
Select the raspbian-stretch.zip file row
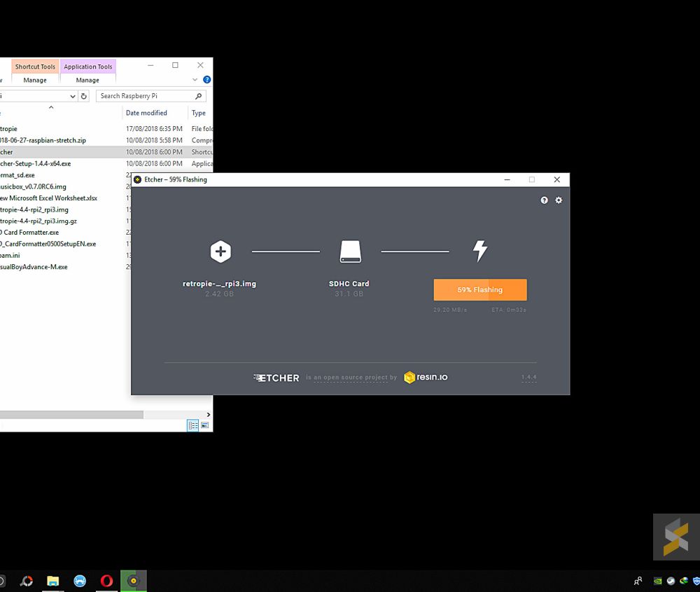pyautogui.click(x=106, y=140)
